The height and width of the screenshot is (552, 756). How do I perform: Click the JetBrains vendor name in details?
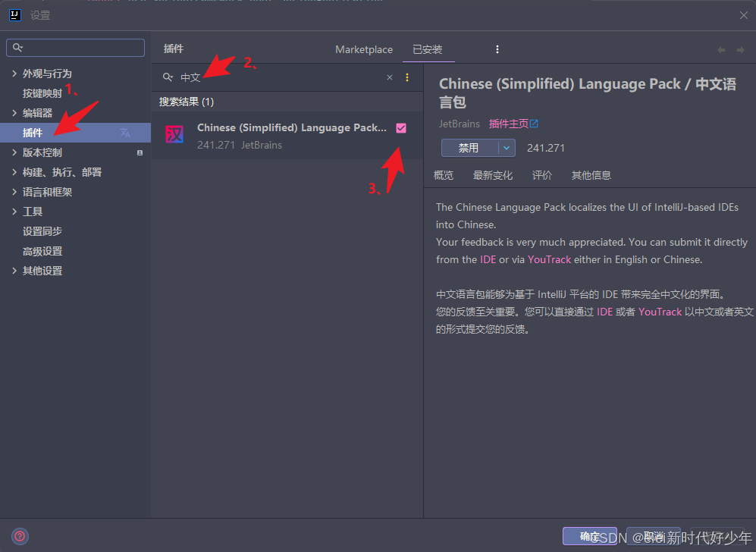coord(459,124)
